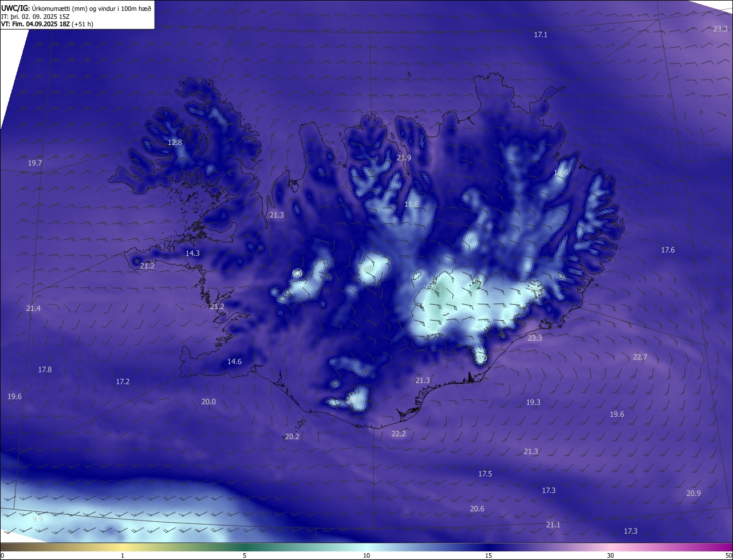Image resolution: width=733 pixels, height=560 pixels.
Task: Click the wind speed label 11.6
Action: (411, 204)
